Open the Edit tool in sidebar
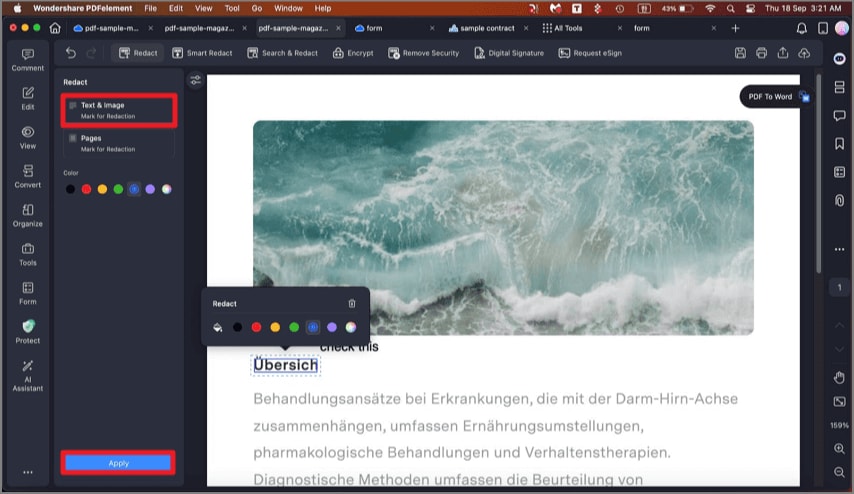 [28, 99]
